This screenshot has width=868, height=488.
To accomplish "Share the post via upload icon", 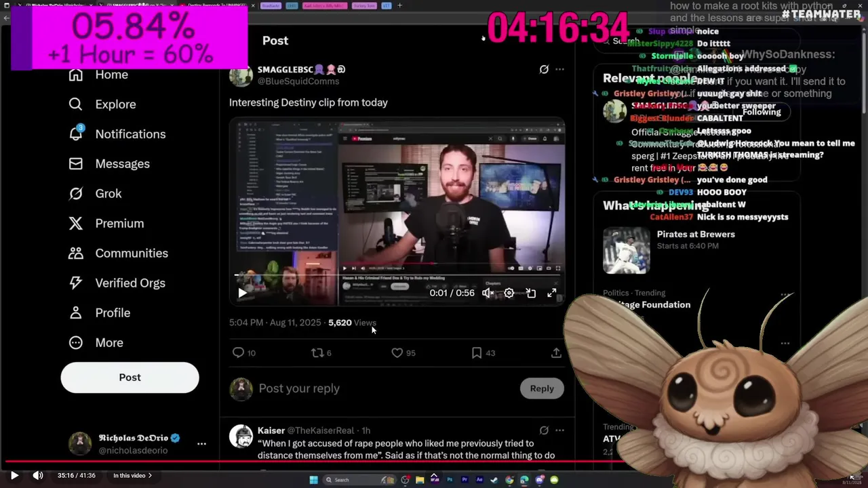I will (556, 352).
